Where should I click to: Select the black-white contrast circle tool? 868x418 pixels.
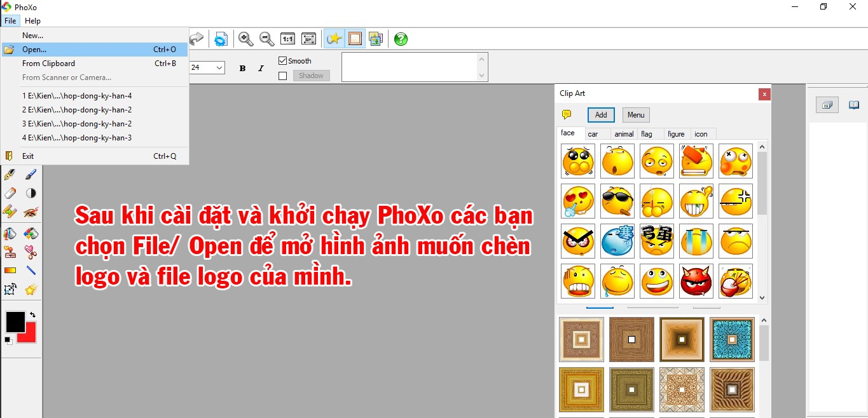pyautogui.click(x=31, y=193)
